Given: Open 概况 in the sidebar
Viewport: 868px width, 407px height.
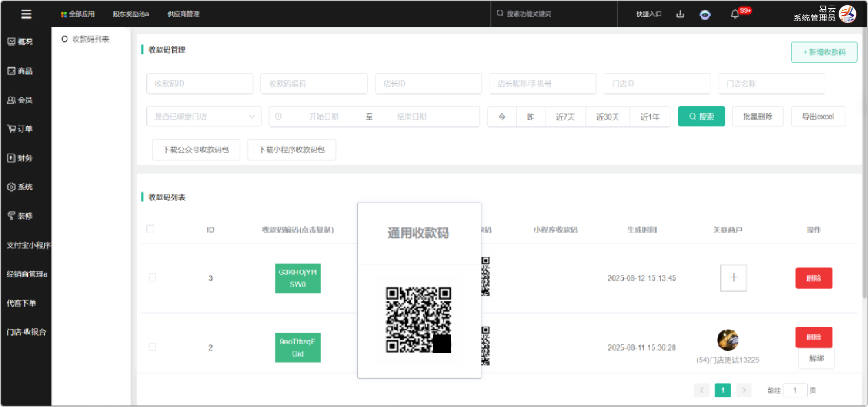Looking at the screenshot, I should [21, 42].
